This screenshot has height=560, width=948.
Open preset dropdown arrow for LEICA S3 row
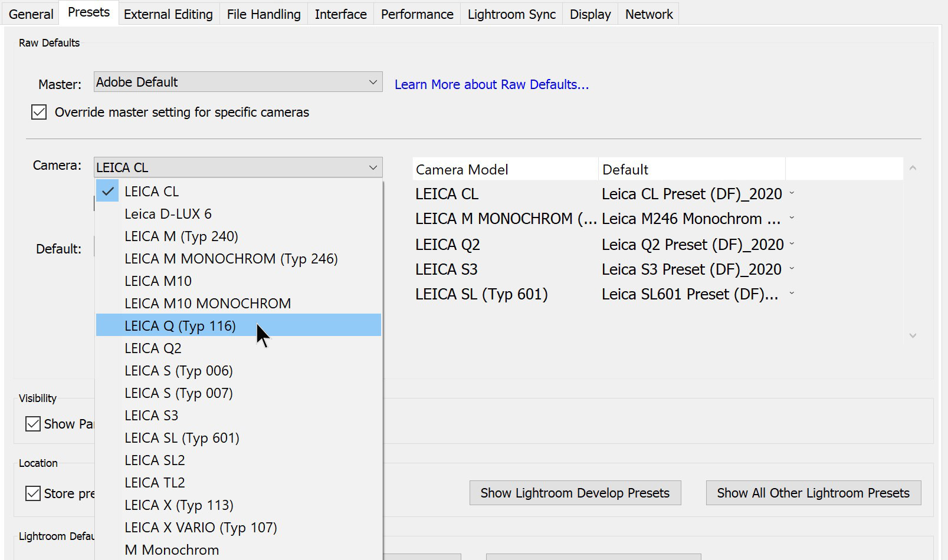(x=792, y=269)
